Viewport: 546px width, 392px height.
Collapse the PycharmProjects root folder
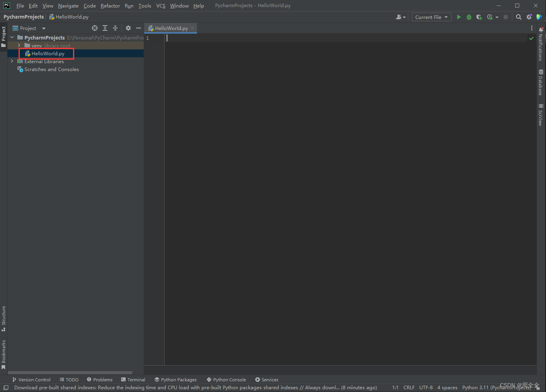(x=12, y=38)
